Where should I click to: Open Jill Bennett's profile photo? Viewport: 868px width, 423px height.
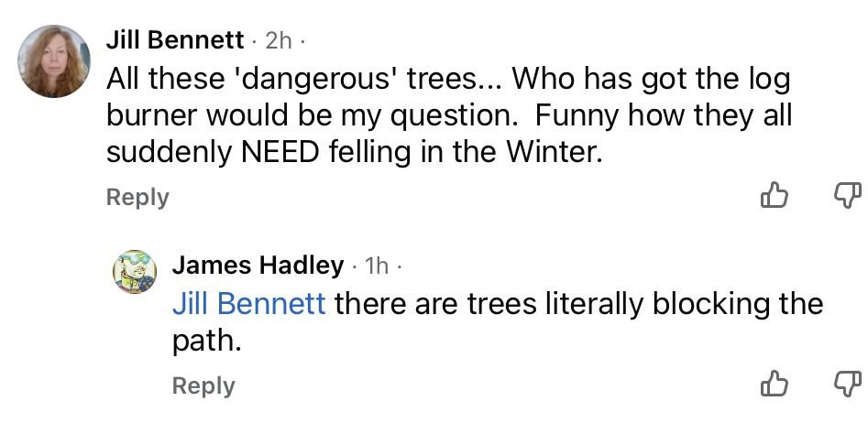click(x=54, y=61)
